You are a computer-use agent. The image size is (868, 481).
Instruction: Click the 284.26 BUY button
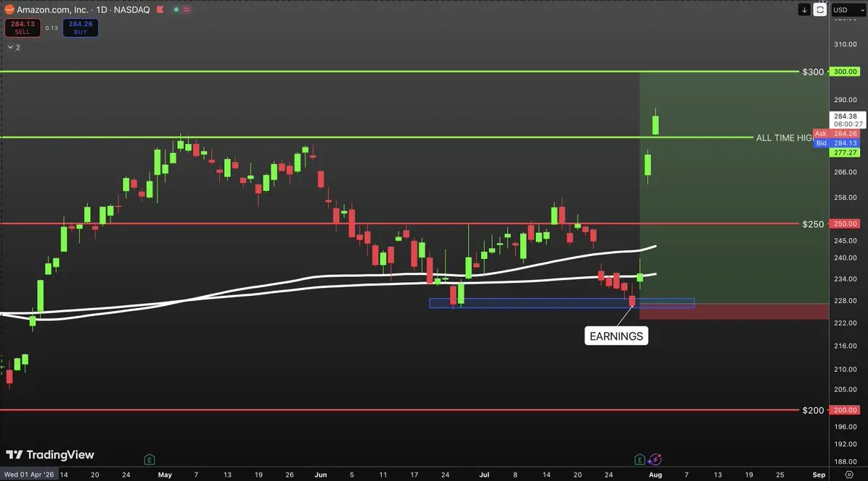point(80,28)
